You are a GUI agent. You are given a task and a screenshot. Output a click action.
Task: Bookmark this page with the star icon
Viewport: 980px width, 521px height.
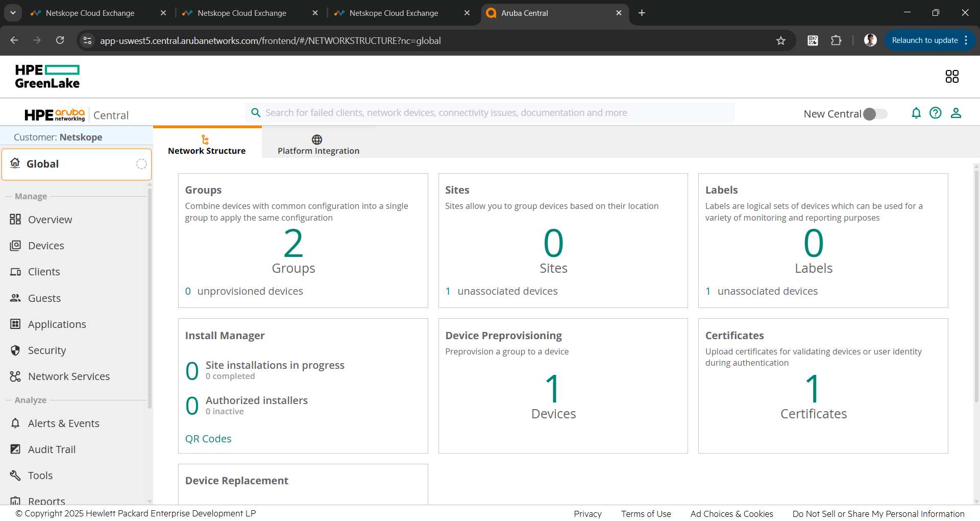781,40
